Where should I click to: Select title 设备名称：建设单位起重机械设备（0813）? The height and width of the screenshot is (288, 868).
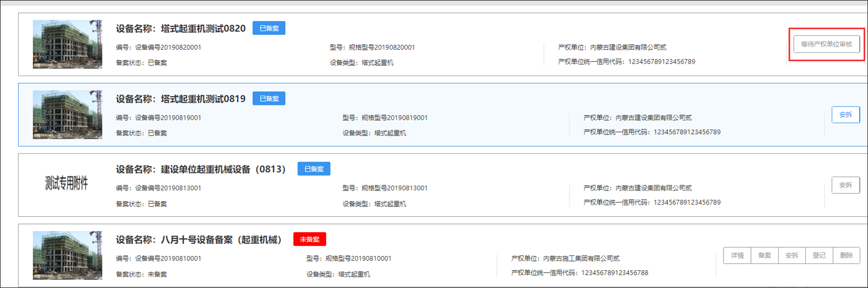(x=201, y=169)
